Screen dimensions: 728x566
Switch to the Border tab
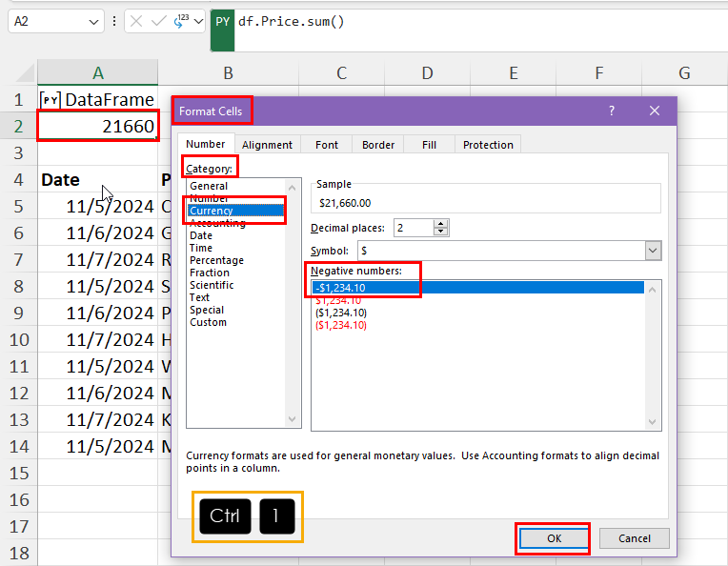378,145
